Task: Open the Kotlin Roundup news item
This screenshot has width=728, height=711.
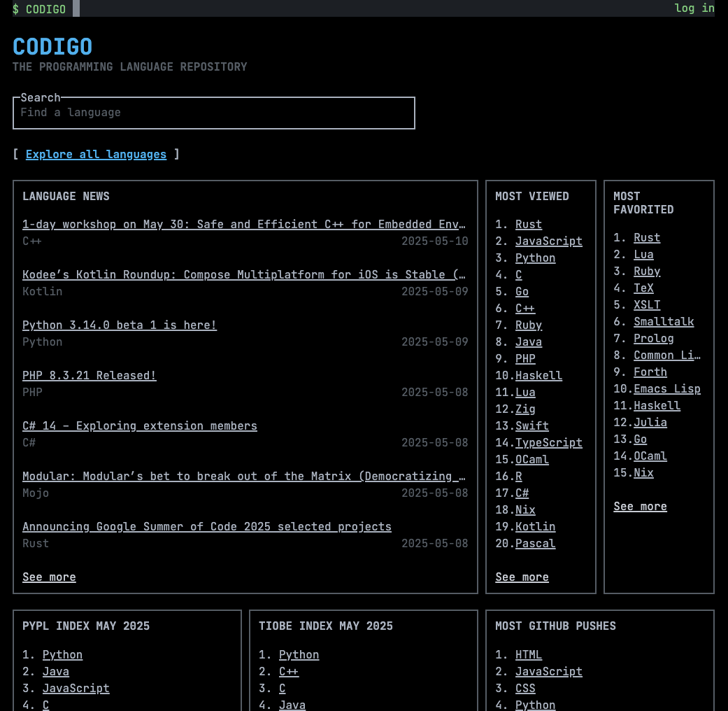Action: (x=243, y=274)
